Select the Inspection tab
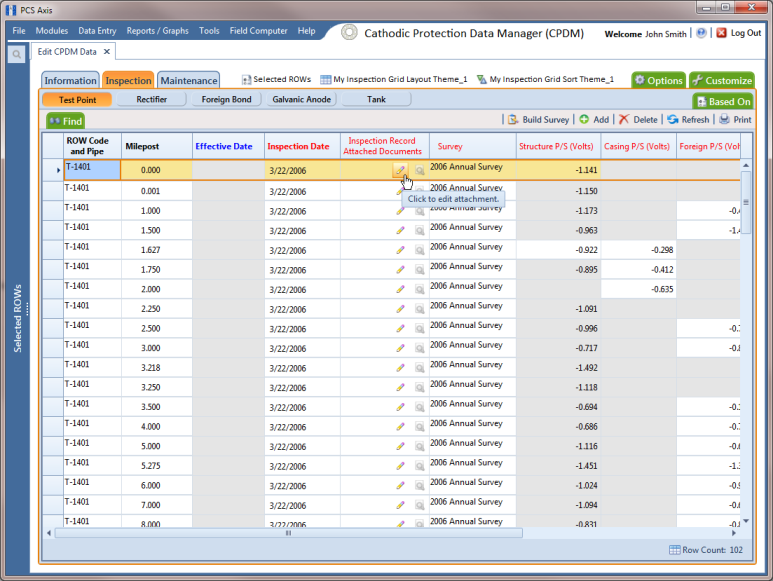Viewport: 773px width, 581px height. coord(128,80)
